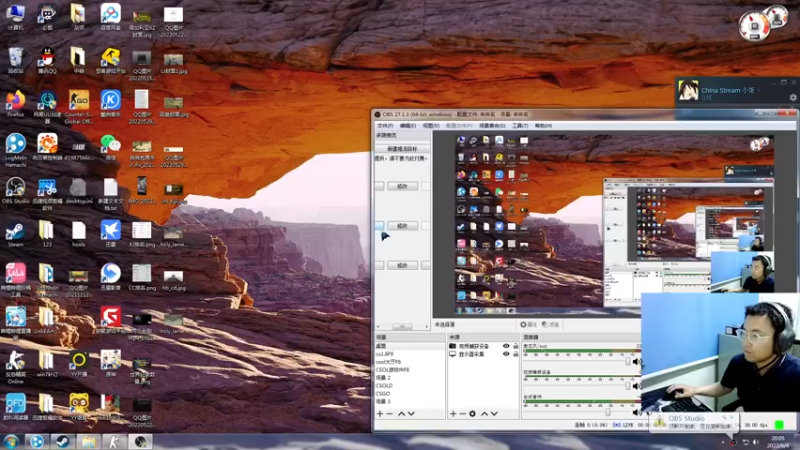Select the 场景 2 scene
Viewport: 800px width, 450px height.
410,378
